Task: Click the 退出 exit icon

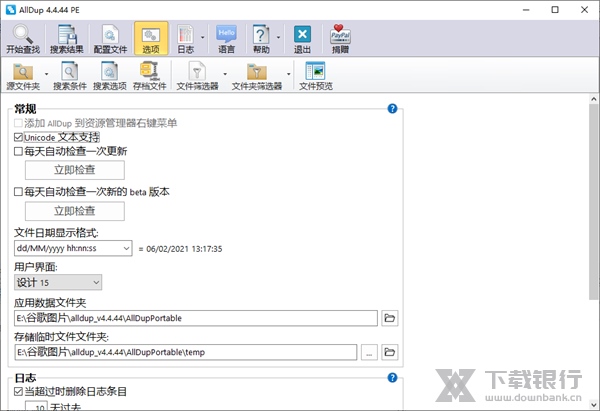Action: pyautogui.click(x=302, y=39)
